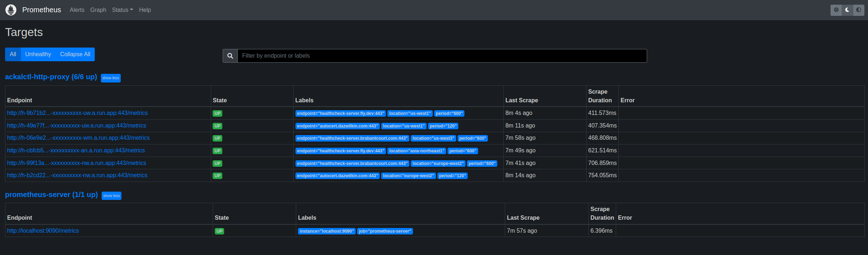This screenshot has height=255, width=868.
Task: Collapse prometheus-server with show less
Action: pyautogui.click(x=111, y=196)
